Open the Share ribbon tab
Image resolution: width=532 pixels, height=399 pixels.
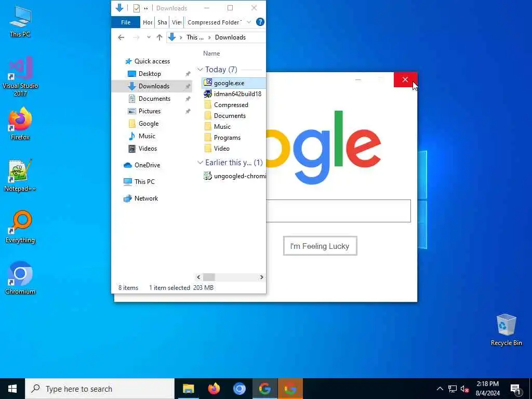[162, 22]
